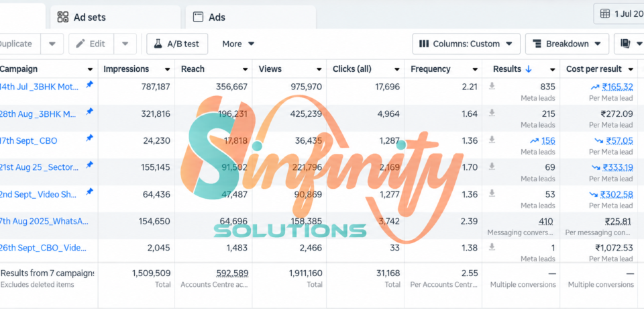Viewport: 644px width, 309px height.
Task: Click the Breakdown stacked-bars icon
Action: tap(537, 44)
